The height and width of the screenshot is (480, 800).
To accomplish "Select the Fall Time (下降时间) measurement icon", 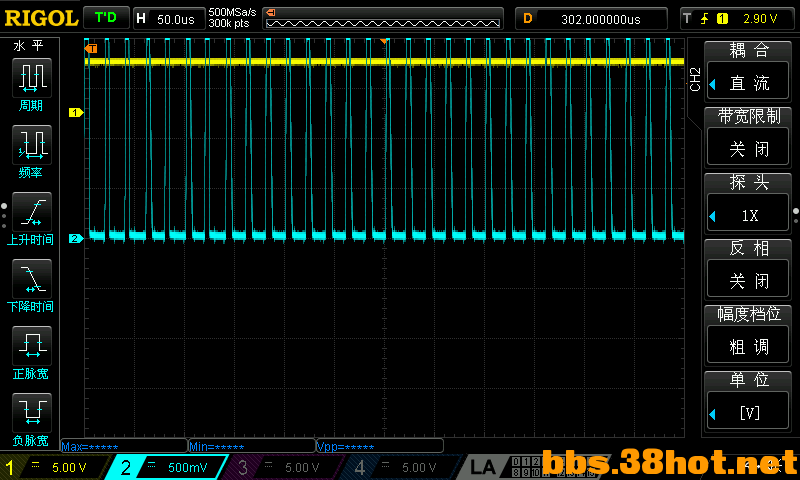I will click(32, 279).
